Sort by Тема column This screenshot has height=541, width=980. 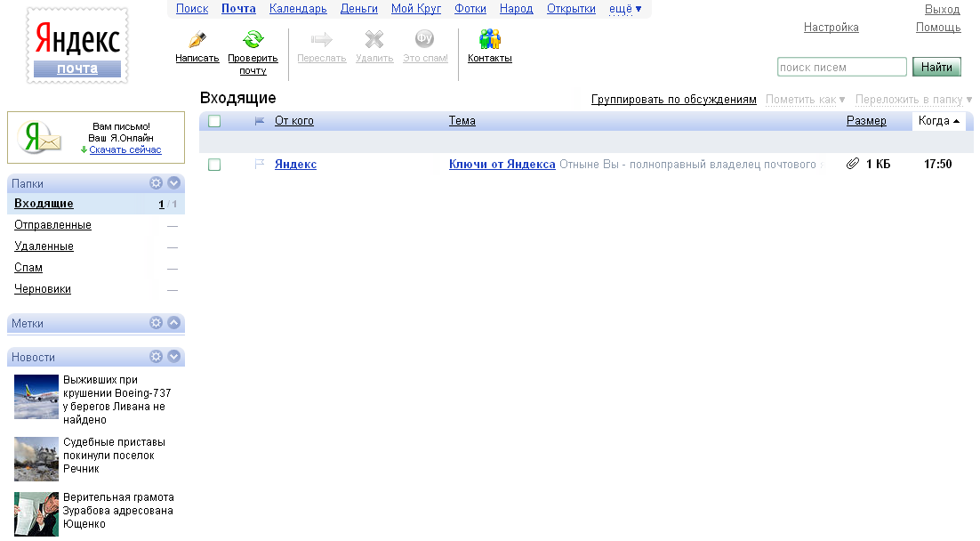click(462, 121)
